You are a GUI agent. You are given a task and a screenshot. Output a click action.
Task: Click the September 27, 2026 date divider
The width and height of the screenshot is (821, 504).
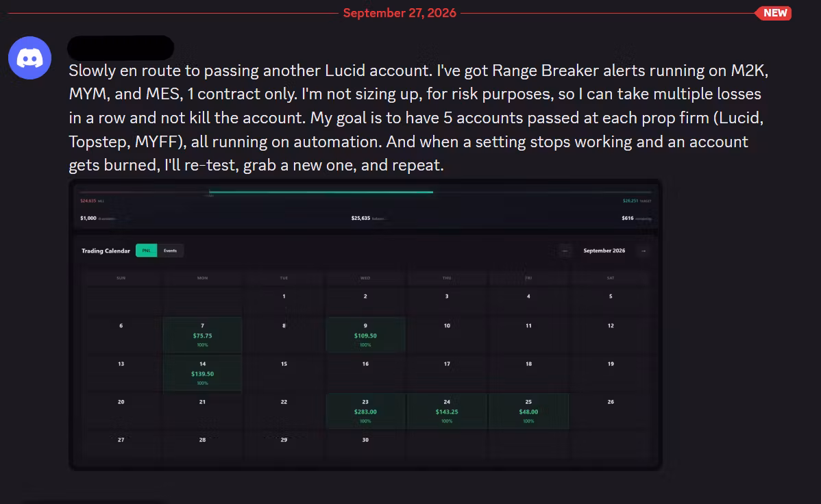[x=400, y=13]
